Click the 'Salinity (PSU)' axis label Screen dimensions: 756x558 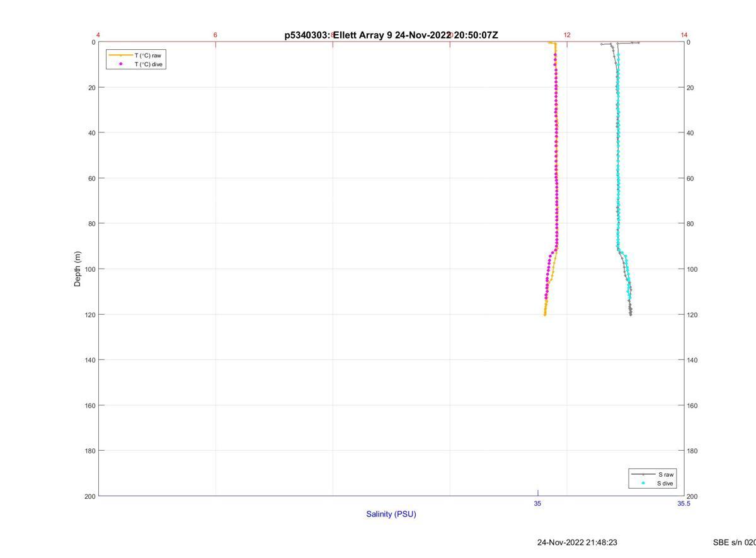tap(391, 514)
